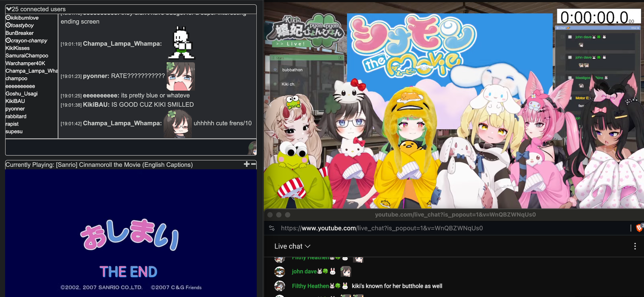The width and height of the screenshot is (644, 297).
Task: Click the red close dot of popout window
Action: click(x=270, y=215)
